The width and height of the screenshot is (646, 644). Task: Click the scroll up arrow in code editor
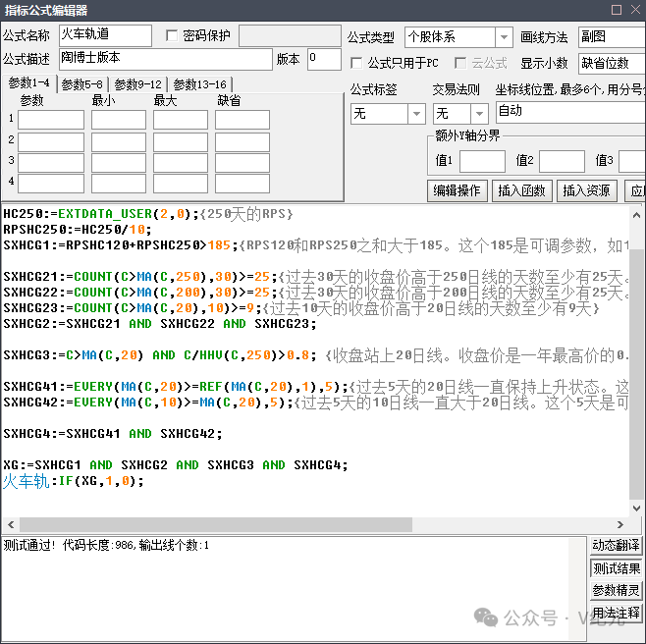point(636,215)
